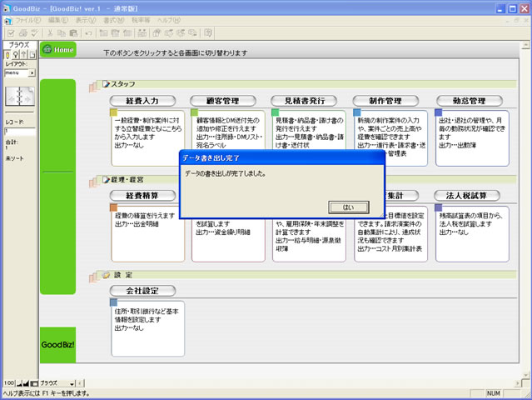Switch to Find mode magnifier icon
Image resolution: width=532 pixels, height=400 pixels.
(x=15, y=53)
